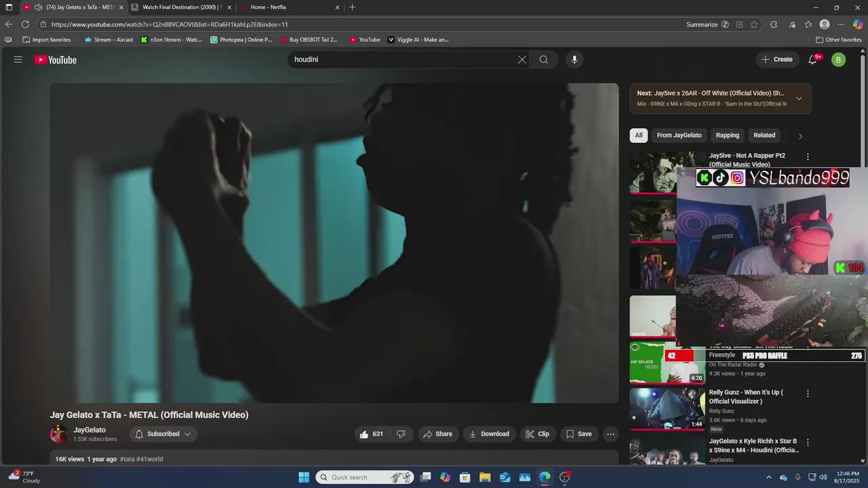Add page to favorites star

point(754,24)
